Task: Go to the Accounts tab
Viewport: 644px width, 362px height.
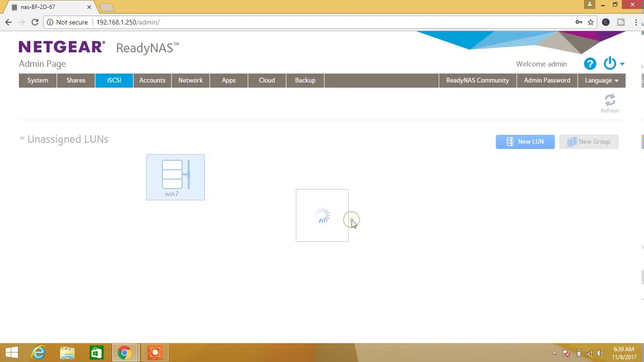Action: tap(152, 80)
